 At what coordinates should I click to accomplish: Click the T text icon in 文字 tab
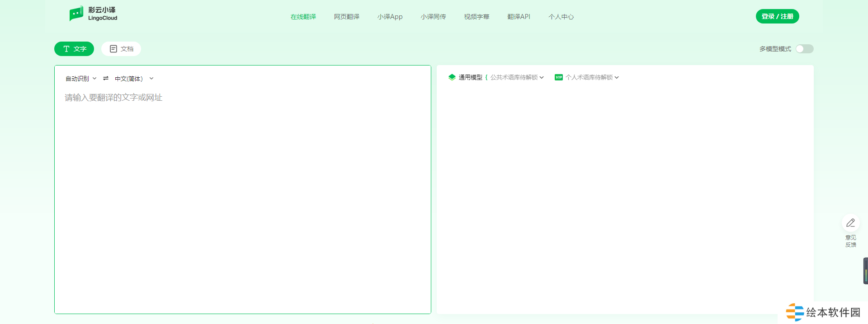pyautogui.click(x=66, y=49)
